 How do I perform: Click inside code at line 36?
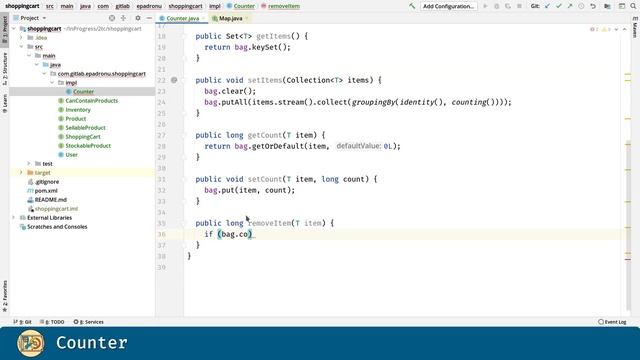tap(402, 234)
